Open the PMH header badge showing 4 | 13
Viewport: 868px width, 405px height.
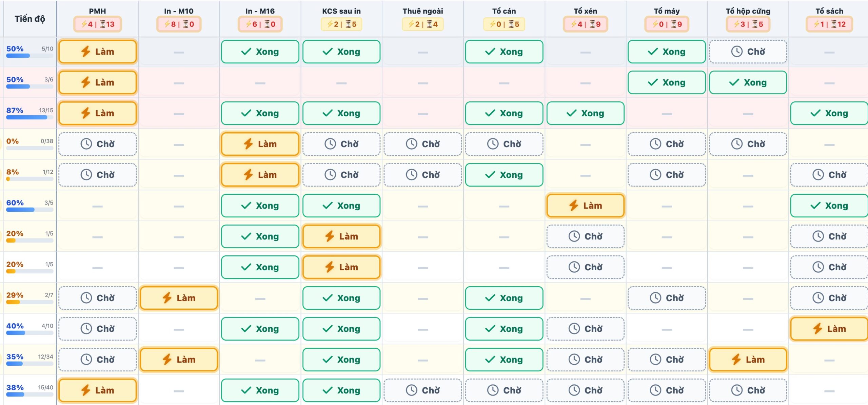[98, 24]
